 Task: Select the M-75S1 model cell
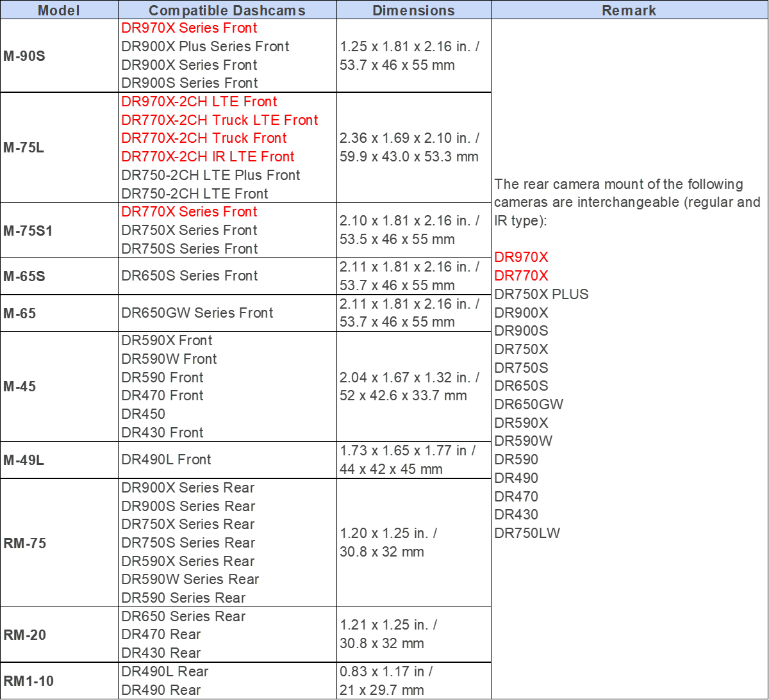point(59,231)
